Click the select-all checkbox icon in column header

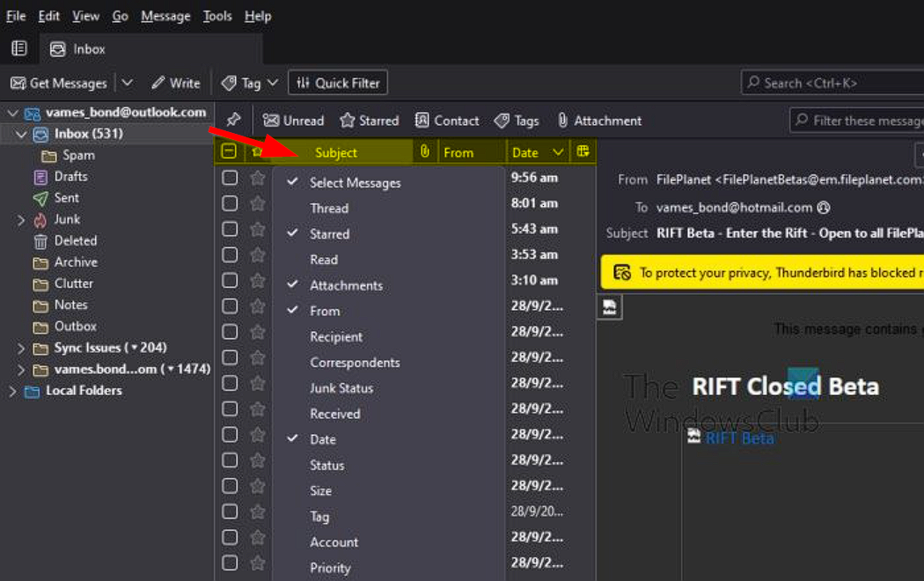click(229, 151)
